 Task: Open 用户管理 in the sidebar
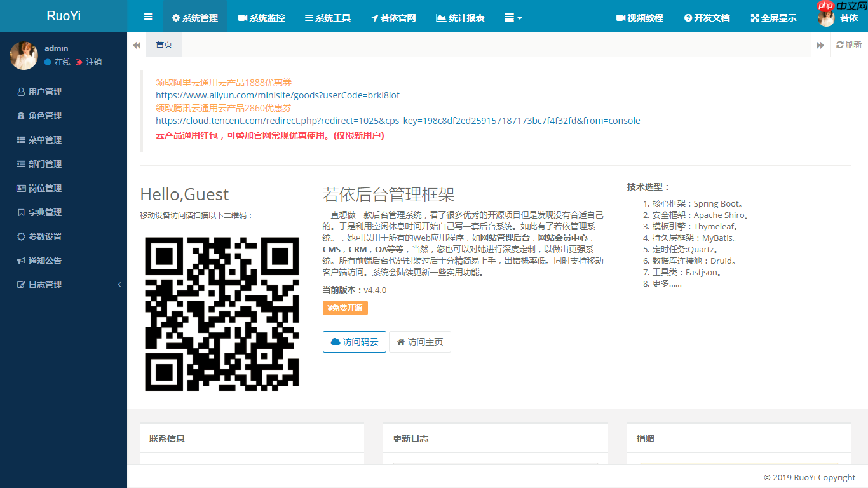tap(44, 91)
